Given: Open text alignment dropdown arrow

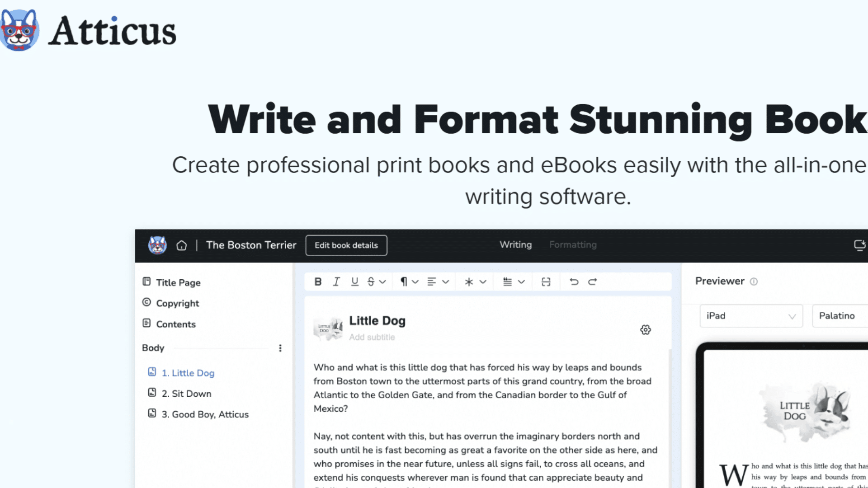Looking at the screenshot, I should pos(446,282).
